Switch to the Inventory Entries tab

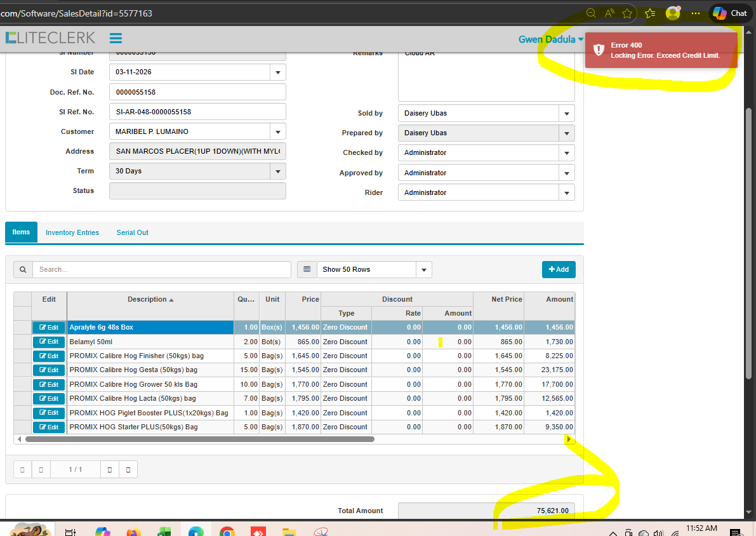pos(72,232)
